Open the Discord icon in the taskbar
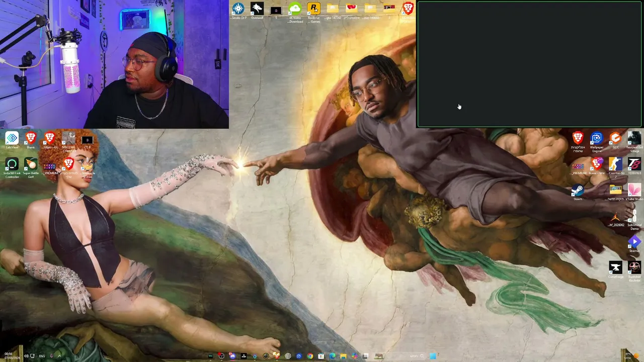Image resolution: width=644 pixels, height=362 pixels. coord(232,356)
